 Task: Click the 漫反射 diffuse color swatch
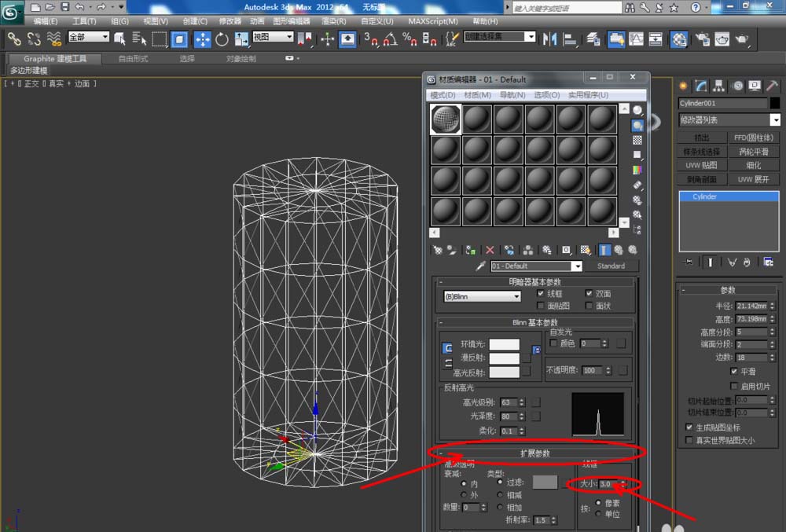tap(504, 358)
